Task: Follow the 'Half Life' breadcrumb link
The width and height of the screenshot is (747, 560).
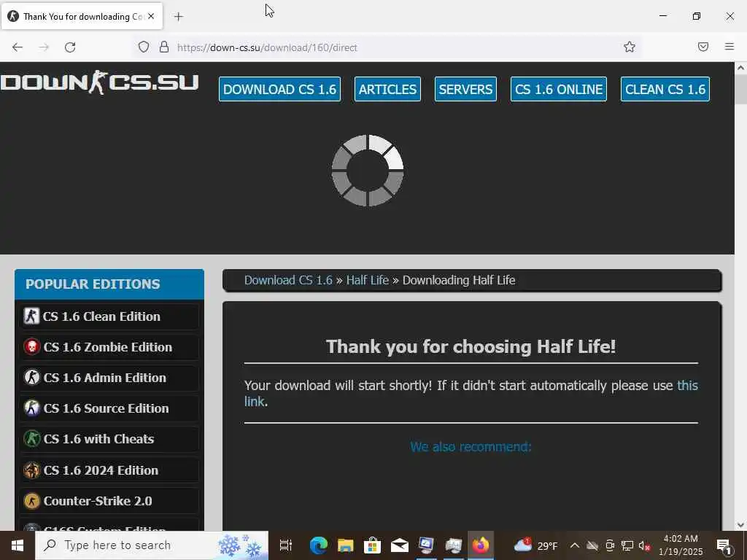Action: pyautogui.click(x=368, y=280)
